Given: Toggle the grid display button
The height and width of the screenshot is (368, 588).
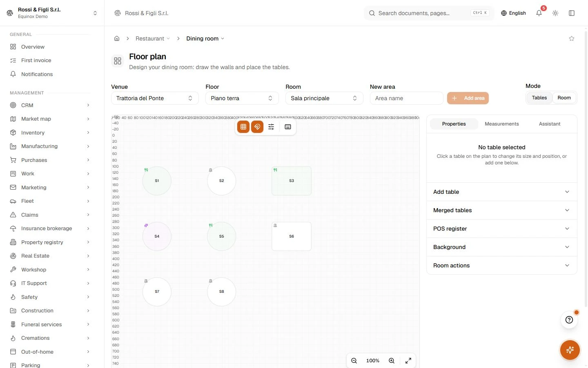Looking at the screenshot, I should 243,127.
